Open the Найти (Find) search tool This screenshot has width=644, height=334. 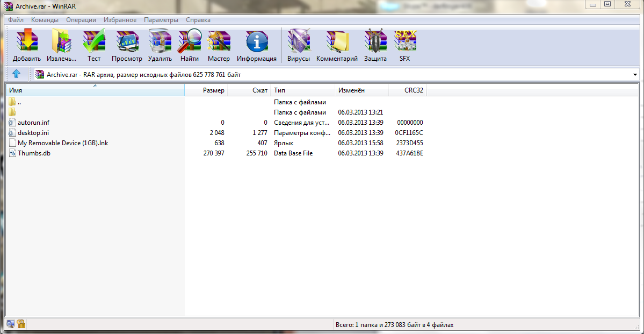[190, 41]
